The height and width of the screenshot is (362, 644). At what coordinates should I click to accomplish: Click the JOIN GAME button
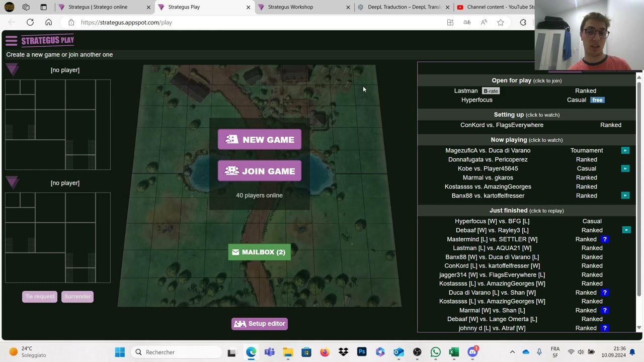coord(260,171)
